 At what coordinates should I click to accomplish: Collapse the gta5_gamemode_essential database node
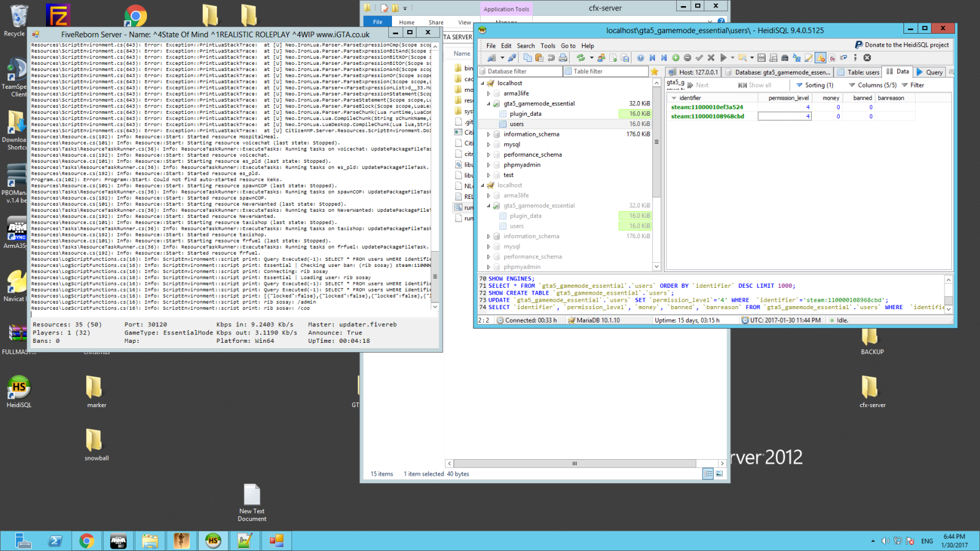coord(488,103)
